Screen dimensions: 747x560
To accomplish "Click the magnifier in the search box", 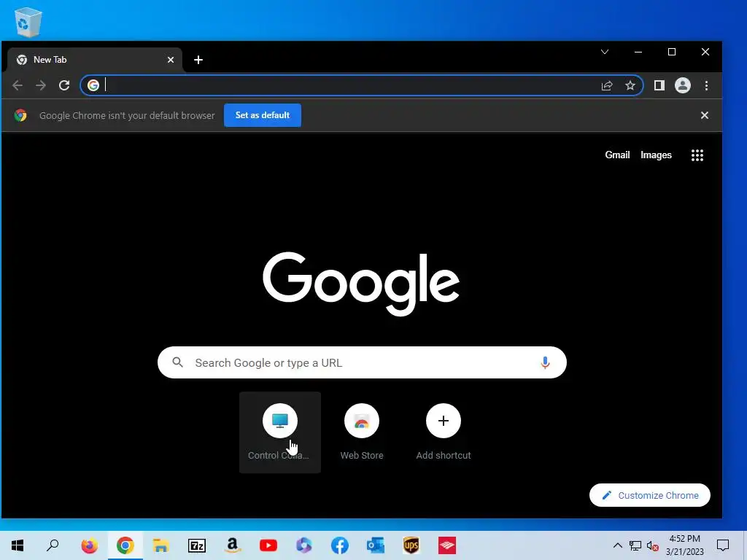I will coord(178,362).
